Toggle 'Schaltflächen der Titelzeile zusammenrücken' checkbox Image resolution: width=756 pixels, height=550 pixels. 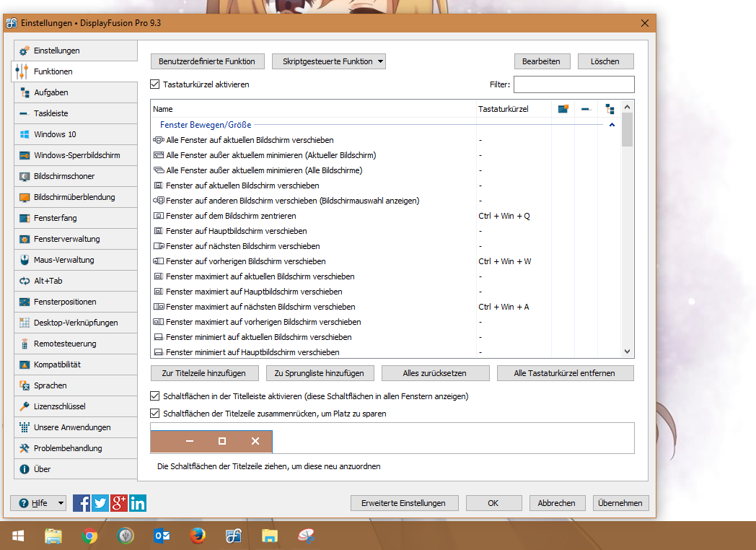[x=155, y=414]
